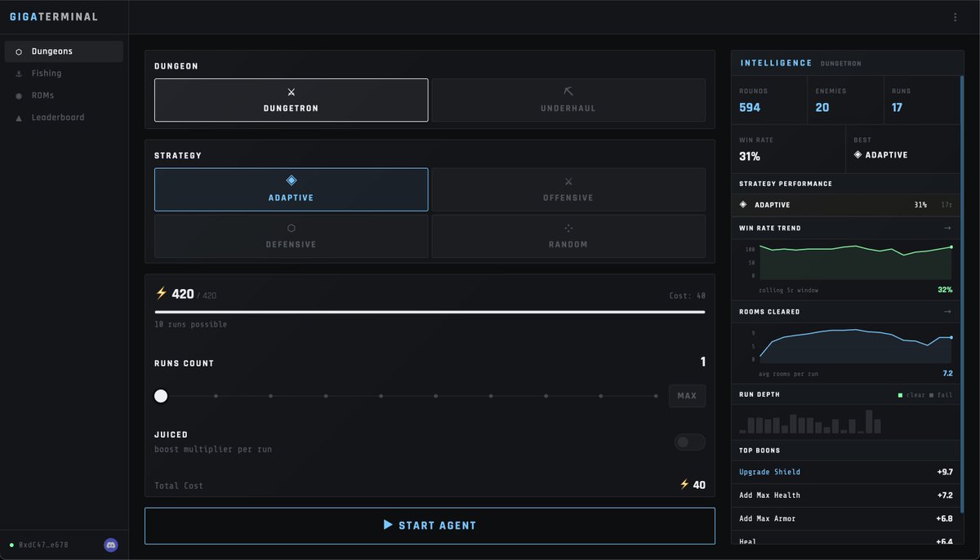The height and width of the screenshot is (560, 980).
Task: Click the green wallet status dot
Action: point(11,544)
